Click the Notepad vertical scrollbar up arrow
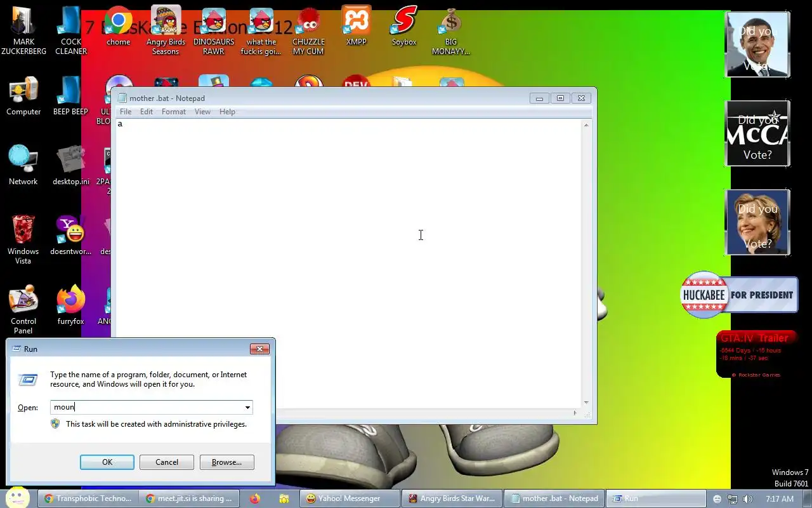The width and height of the screenshot is (812, 508). pos(586,125)
